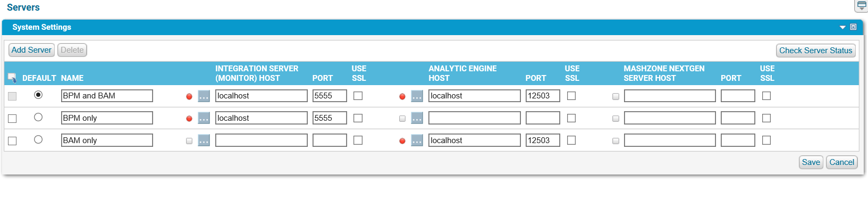Click empty Integration Server port for BAM only

pyautogui.click(x=330, y=140)
